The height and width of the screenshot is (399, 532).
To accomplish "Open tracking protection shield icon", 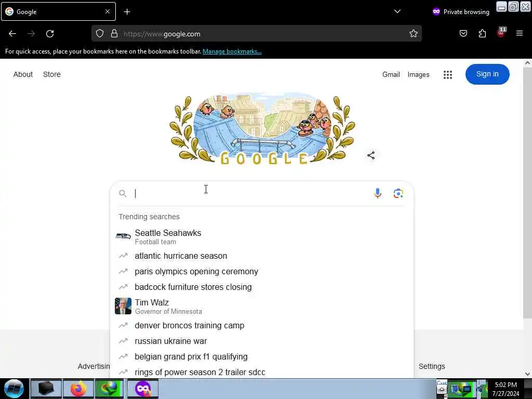I will (99, 34).
